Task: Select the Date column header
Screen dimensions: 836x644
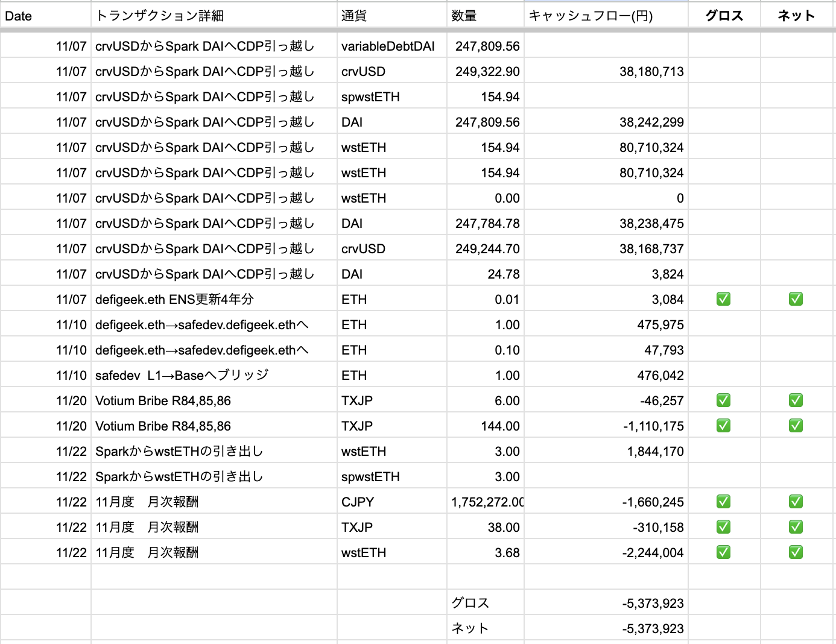Action: 46,16
